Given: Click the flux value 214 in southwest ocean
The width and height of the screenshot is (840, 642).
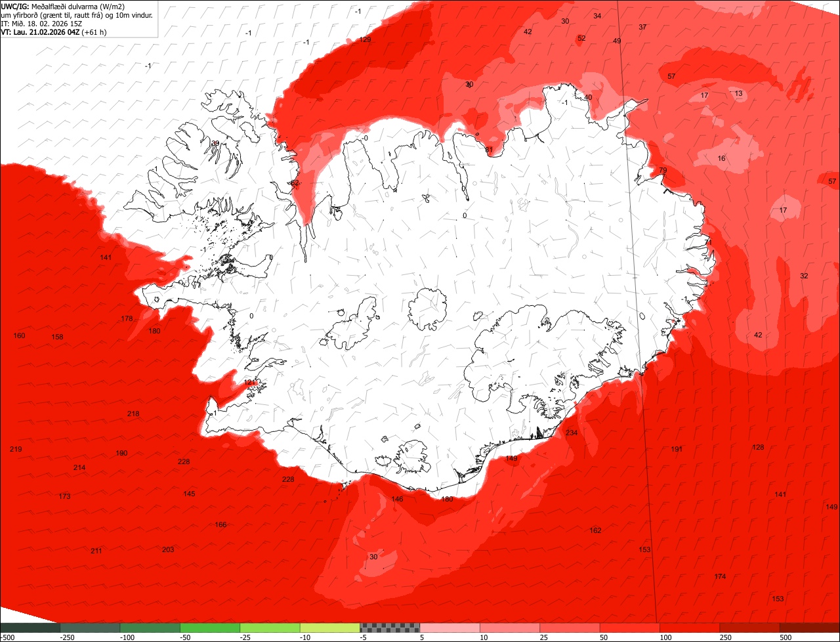Looking at the screenshot, I should (x=79, y=467).
